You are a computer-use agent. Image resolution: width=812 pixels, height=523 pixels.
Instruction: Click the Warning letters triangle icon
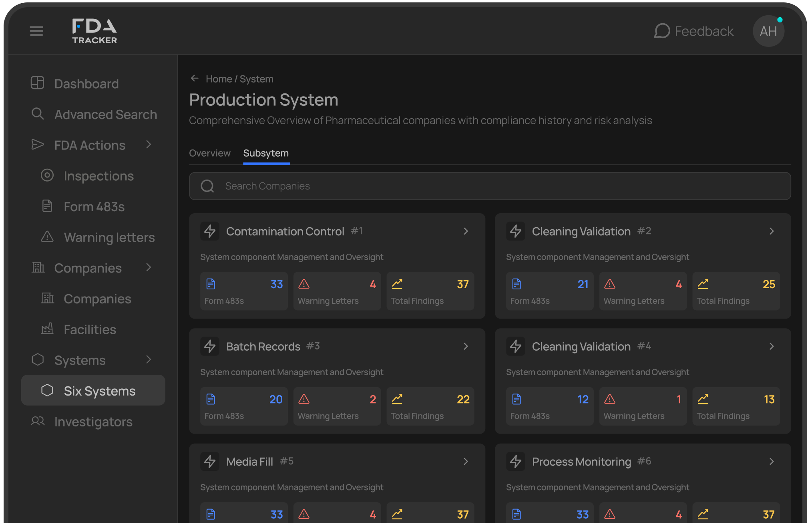coord(47,236)
